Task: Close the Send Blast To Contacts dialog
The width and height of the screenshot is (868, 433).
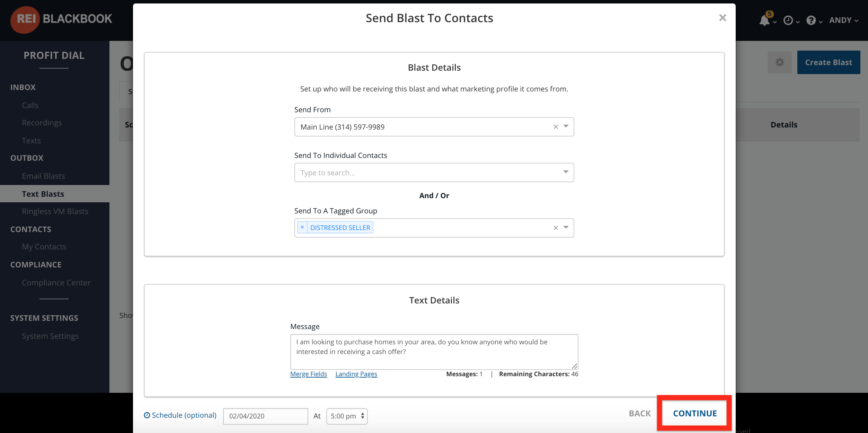Action: (x=723, y=18)
